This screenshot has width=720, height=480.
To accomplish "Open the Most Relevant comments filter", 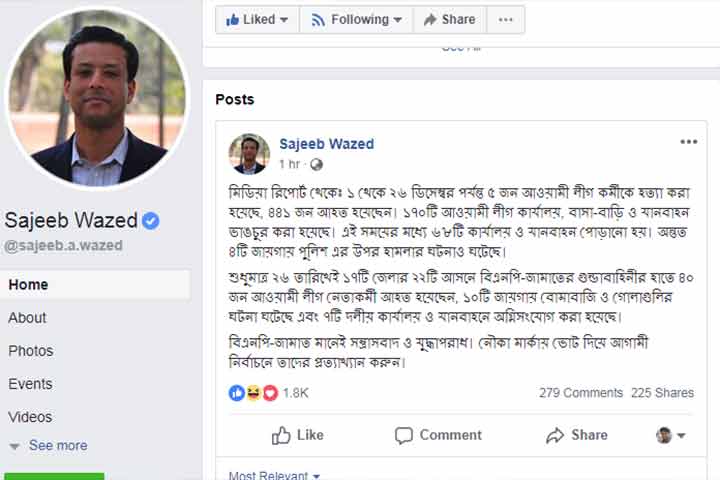I will pyautogui.click(x=274, y=475).
